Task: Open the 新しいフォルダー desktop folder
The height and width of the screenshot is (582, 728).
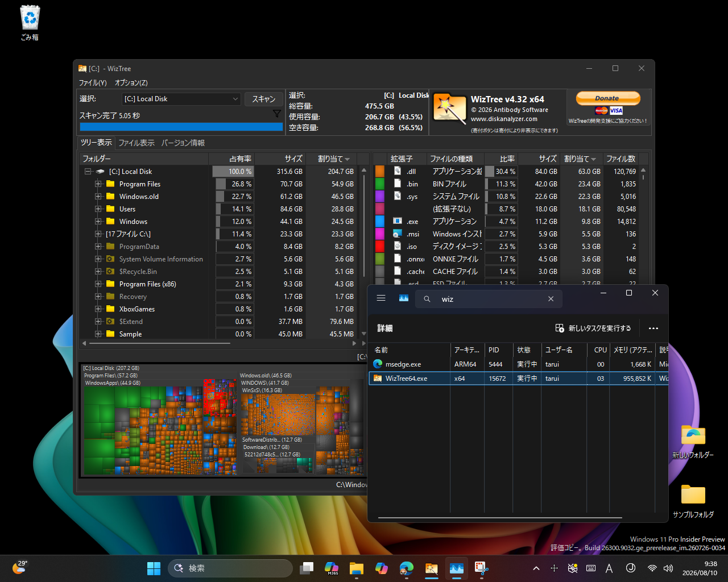Action: tap(693, 441)
